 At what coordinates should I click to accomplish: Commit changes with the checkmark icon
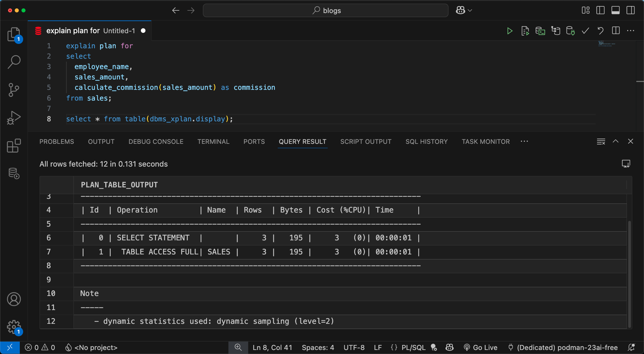click(x=585, y=31)
